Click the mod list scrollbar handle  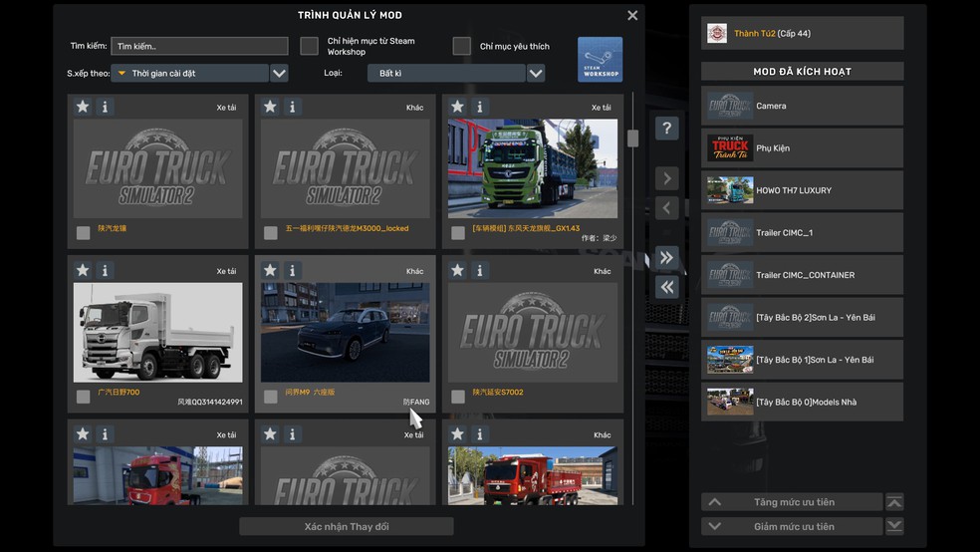pyautogui.click(x=633, y=138)
